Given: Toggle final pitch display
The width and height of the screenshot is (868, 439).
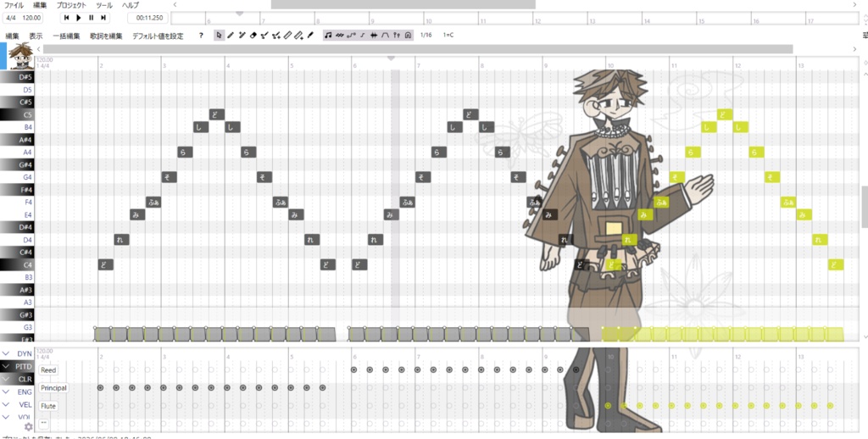Looking at the screenshot, I should [362, 36].
